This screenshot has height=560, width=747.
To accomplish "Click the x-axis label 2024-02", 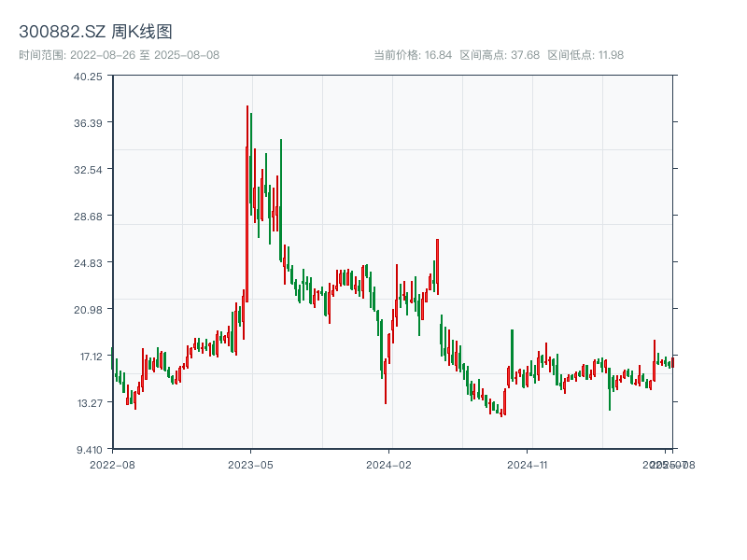I will pyautogui.click(x=388, y=465).
